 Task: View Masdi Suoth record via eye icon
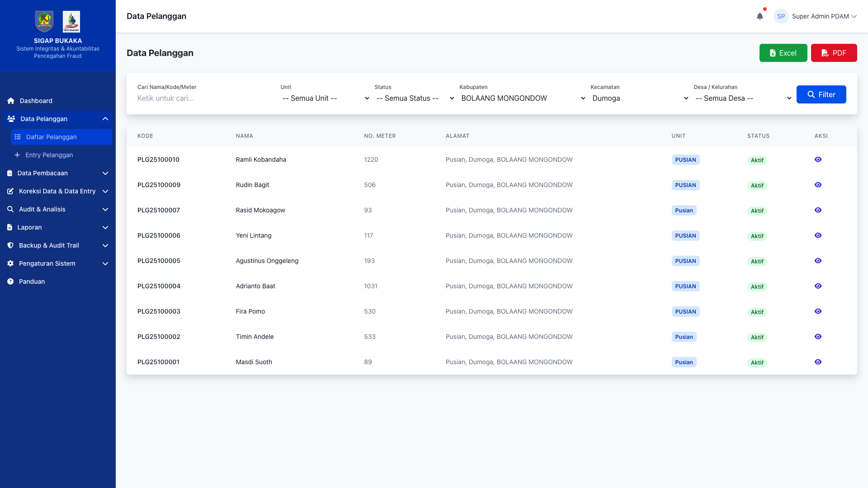pyautogui.click(x=818, y=362)
